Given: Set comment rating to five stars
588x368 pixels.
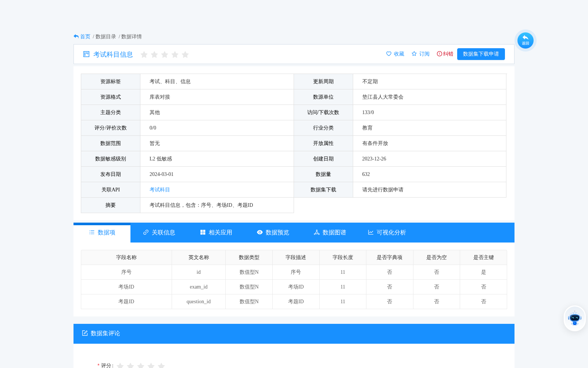Looking at the screenshot, I should point(161,366).
